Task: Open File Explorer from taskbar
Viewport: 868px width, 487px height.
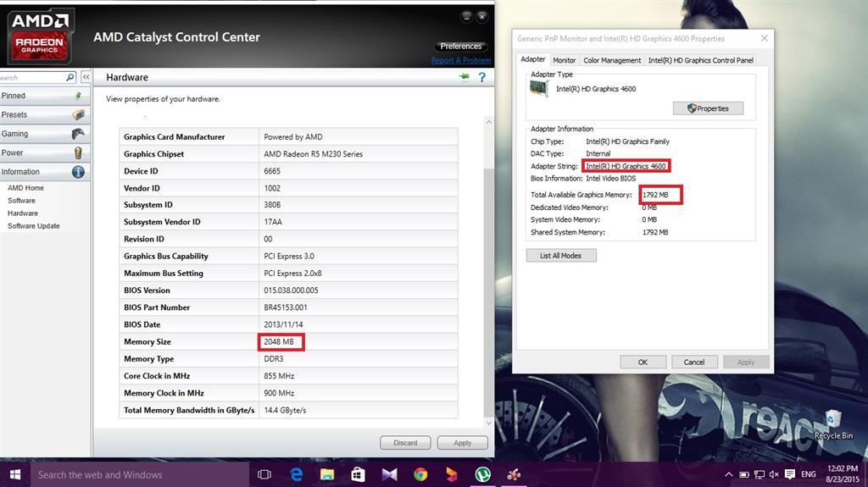Action: pos(327,474)
